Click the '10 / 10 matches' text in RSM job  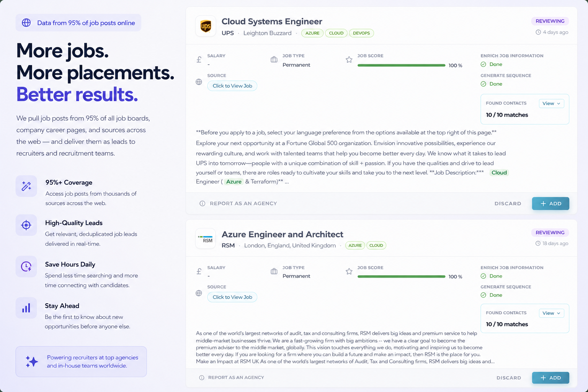pos(507,324)
